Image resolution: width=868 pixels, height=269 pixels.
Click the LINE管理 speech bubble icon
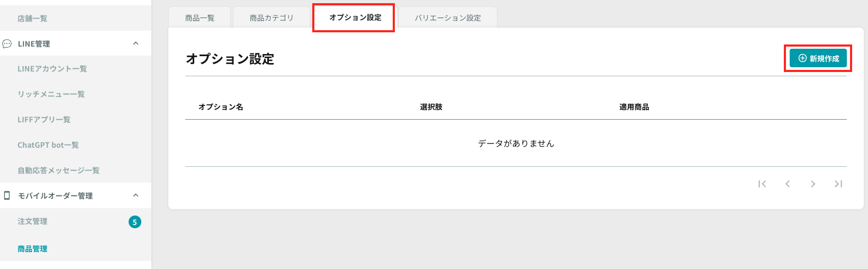7,44
